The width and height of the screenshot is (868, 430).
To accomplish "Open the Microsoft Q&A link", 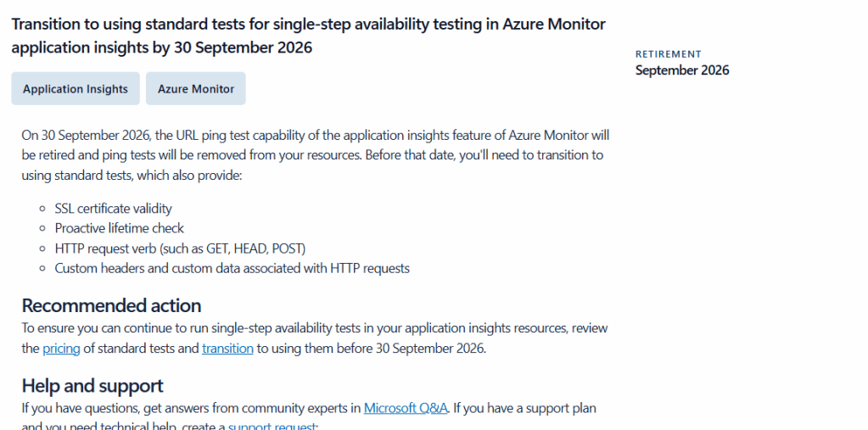I will point(406,409).
